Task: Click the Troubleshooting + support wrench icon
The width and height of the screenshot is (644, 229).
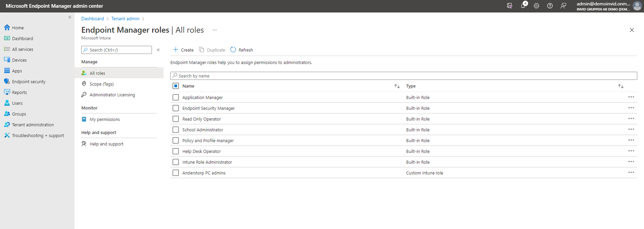Action: pyautogui.click(x=7, y=135)
